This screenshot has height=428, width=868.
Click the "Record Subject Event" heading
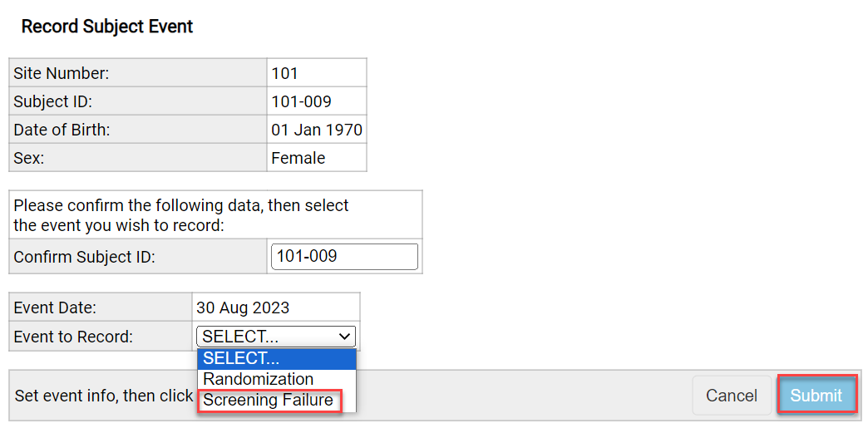coord(107,27)
